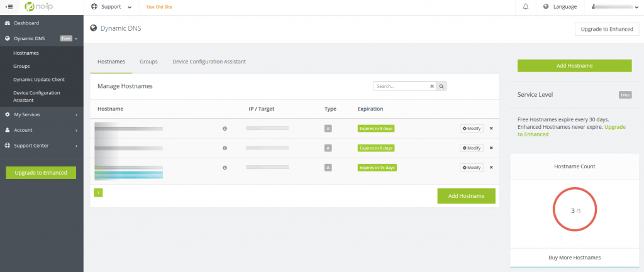Click type A badge on the 8 days row
The height and width of the screenshot is (272, 644).
pos(328,148)
